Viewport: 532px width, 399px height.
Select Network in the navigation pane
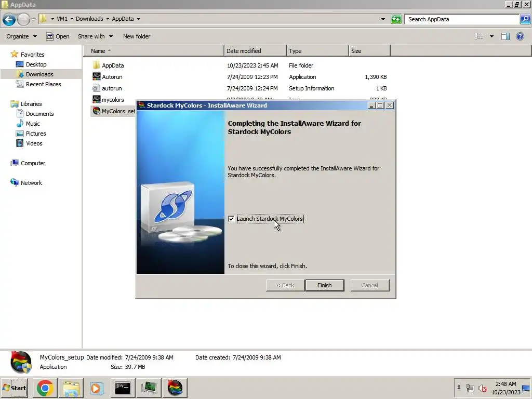[x=31, y=183]
